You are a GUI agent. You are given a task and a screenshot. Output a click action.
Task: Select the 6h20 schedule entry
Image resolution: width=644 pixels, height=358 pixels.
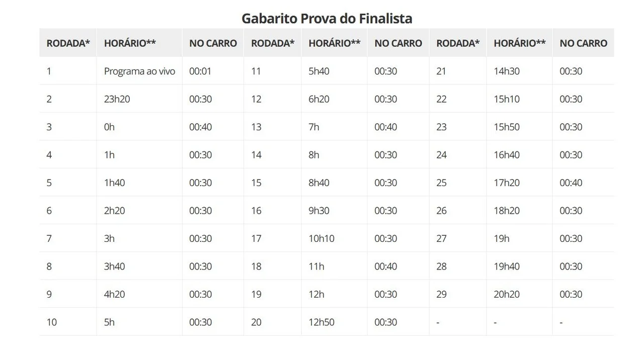click(x=319, y=99)
